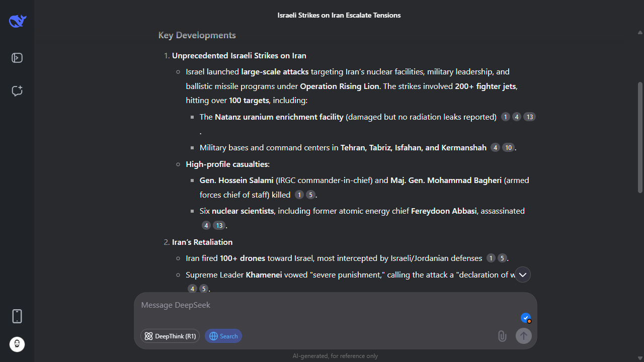Open citation 10 after Kermanshah
Image resolution: width=644 pixels, height=362 pixels.
pos(508,148)
